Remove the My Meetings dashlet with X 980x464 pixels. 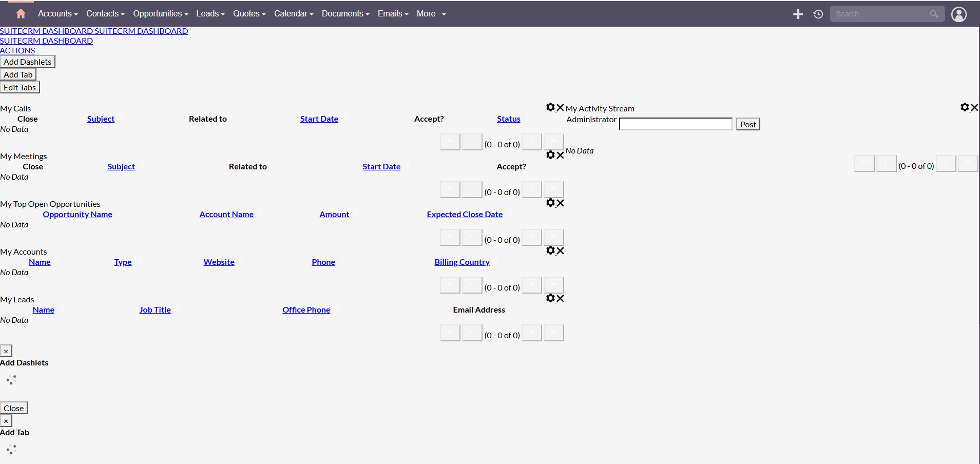click(x=560, y=155)
